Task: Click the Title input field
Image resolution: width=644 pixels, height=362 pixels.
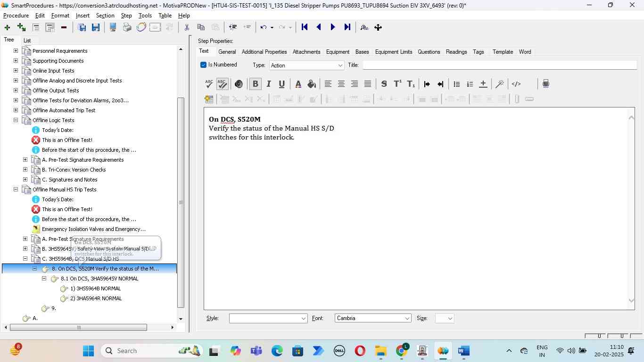Action: click(x=499, y=65)
